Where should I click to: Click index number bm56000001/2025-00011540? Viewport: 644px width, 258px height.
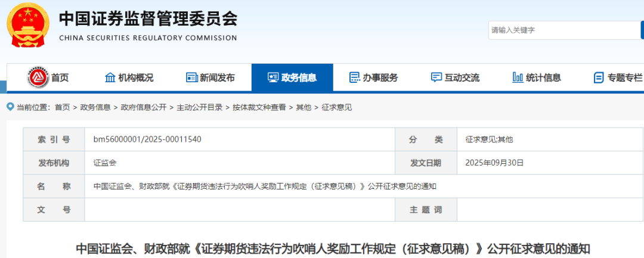(x=147, y=139)
